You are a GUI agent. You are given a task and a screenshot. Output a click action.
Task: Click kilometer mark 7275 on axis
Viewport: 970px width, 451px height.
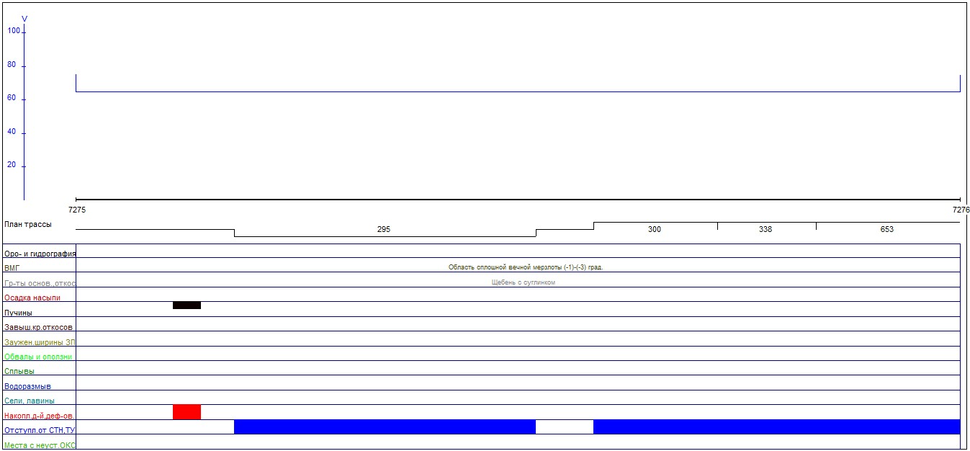pos(77,210)
